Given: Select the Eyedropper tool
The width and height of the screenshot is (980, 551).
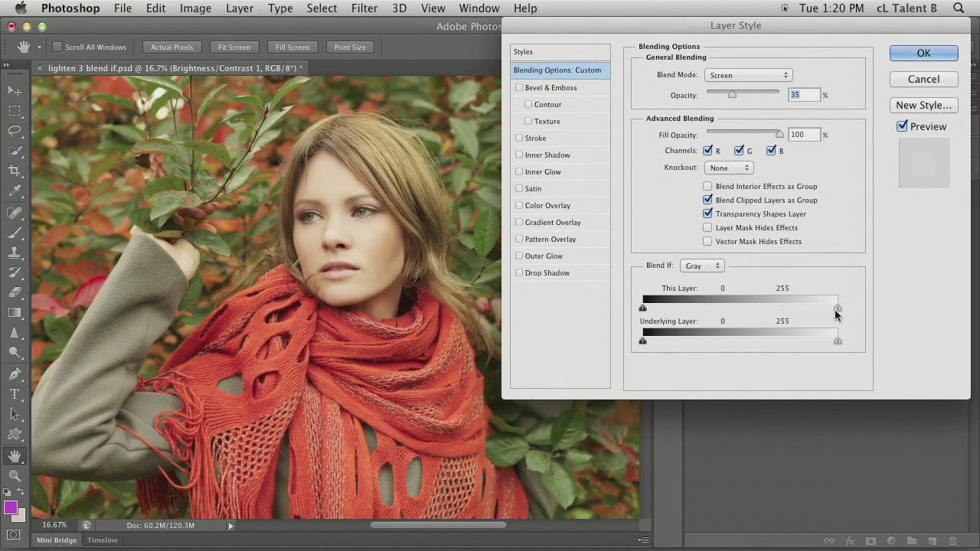Looking at the screenshot, I should pyautogui.click(x=15, y=191).
